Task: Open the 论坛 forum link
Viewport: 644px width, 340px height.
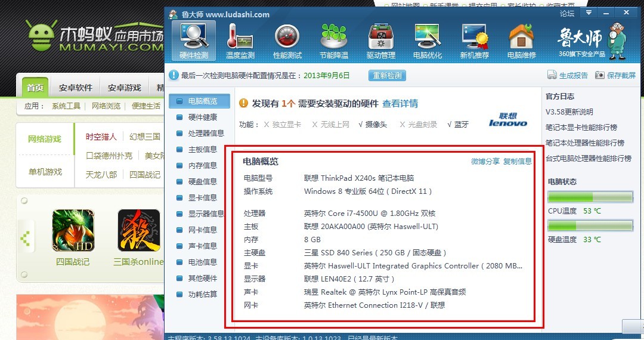Action: click(x=567, y=14)
